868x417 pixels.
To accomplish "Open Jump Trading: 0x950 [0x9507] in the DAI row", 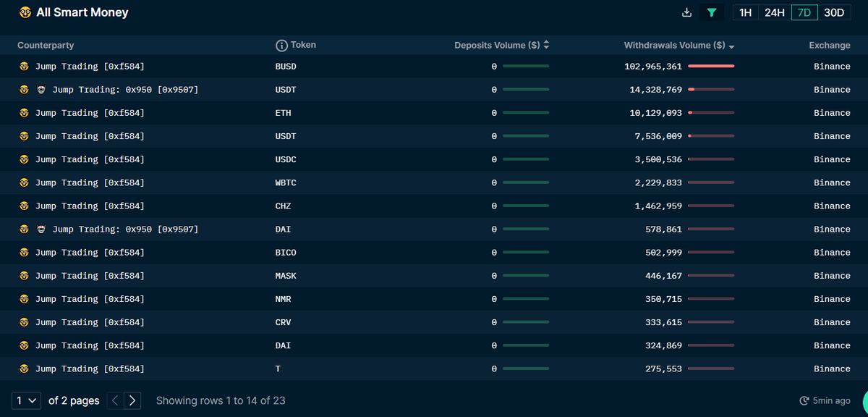I will pos(125,229).
